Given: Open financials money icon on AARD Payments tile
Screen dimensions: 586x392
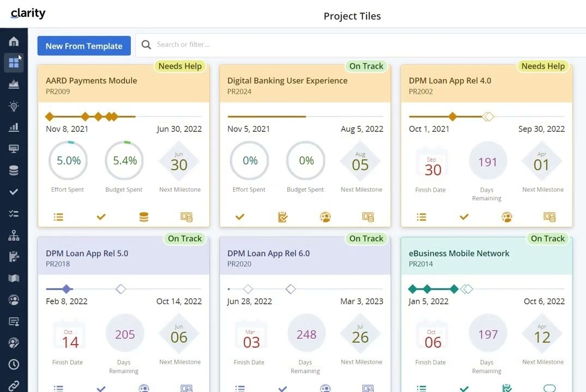Looking at the screenshot, I should (186, 217).
